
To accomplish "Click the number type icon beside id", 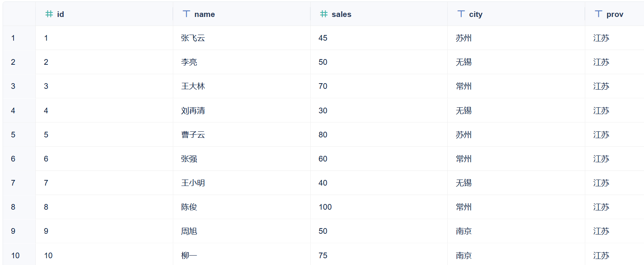I will click(49, 14).
